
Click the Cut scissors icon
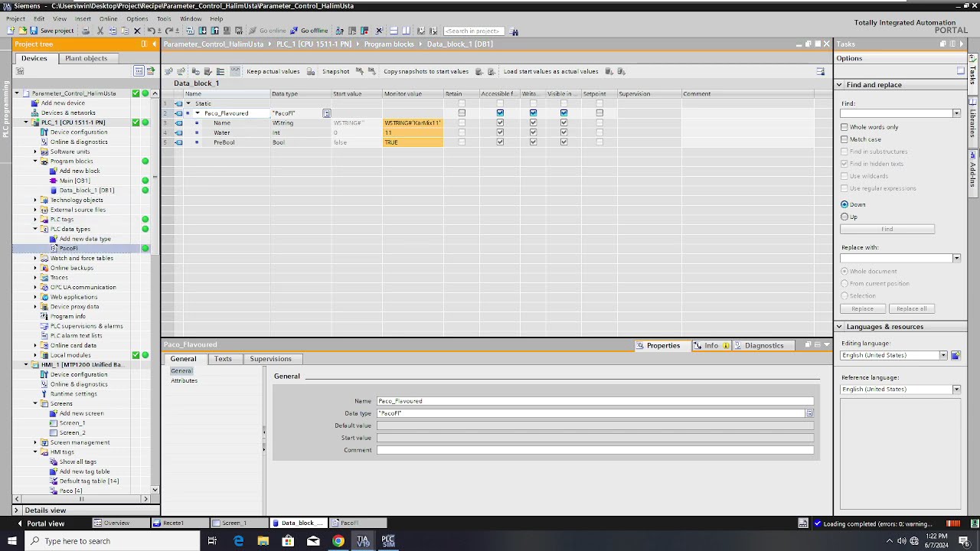(100, 31)
